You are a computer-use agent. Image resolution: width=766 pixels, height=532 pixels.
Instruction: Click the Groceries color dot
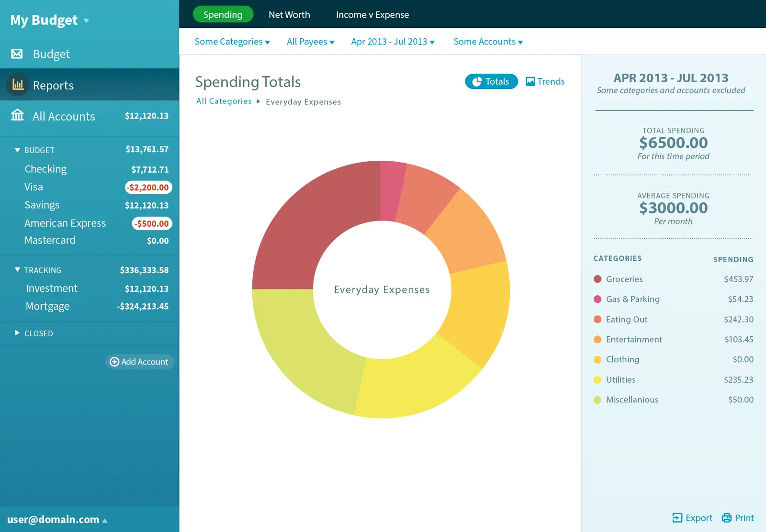(x=597, y=279)
